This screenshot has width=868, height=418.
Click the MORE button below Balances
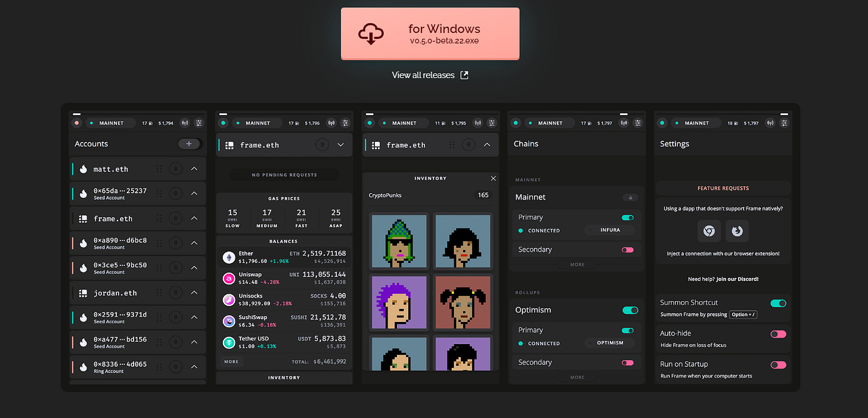(x=231, y=362)
